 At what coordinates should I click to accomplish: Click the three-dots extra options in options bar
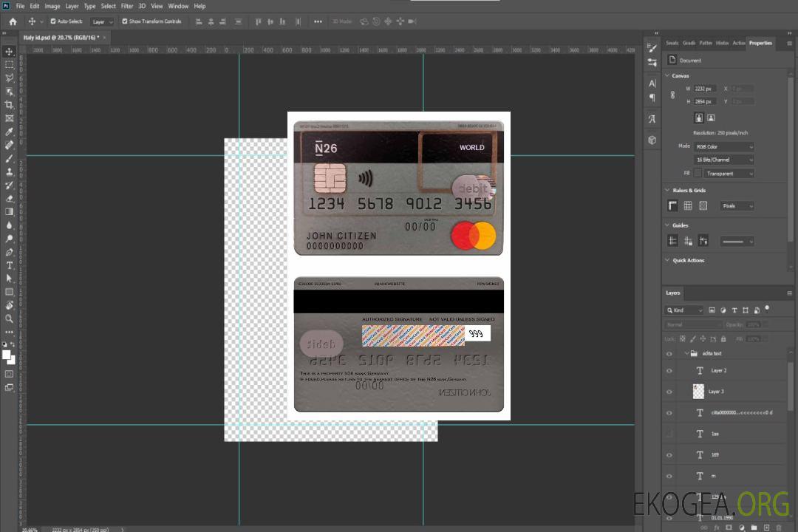pos(318,21)
